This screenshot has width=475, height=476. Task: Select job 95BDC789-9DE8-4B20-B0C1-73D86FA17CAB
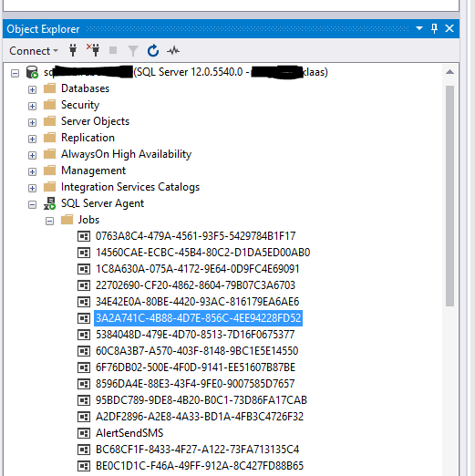pos(201,400)
